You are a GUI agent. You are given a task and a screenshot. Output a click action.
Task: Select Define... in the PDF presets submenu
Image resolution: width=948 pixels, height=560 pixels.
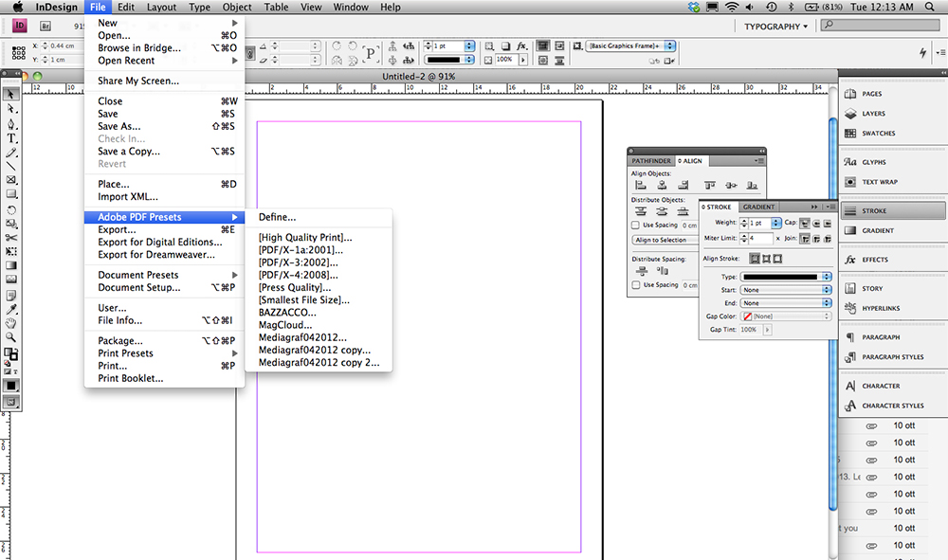pos(277,217)
